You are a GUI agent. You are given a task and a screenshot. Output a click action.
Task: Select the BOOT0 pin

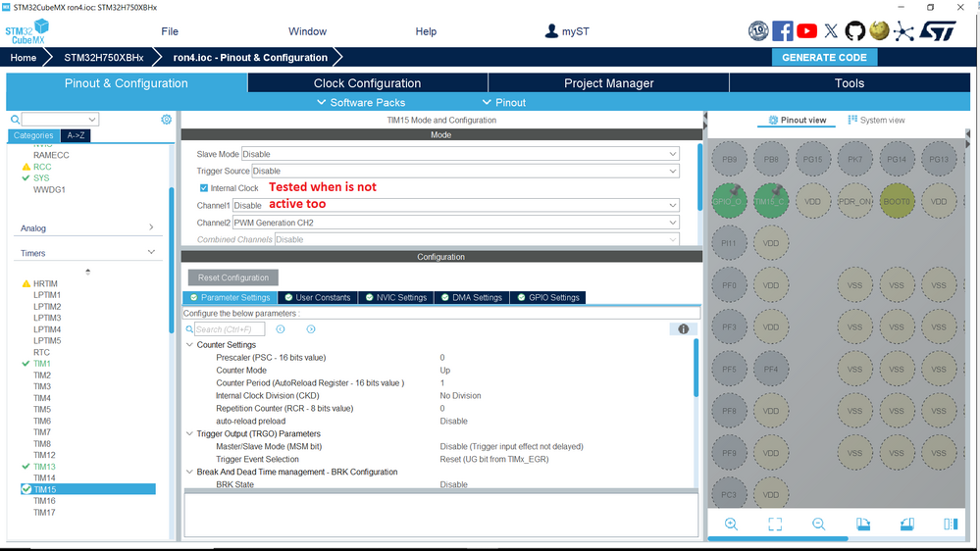[897, 201]
